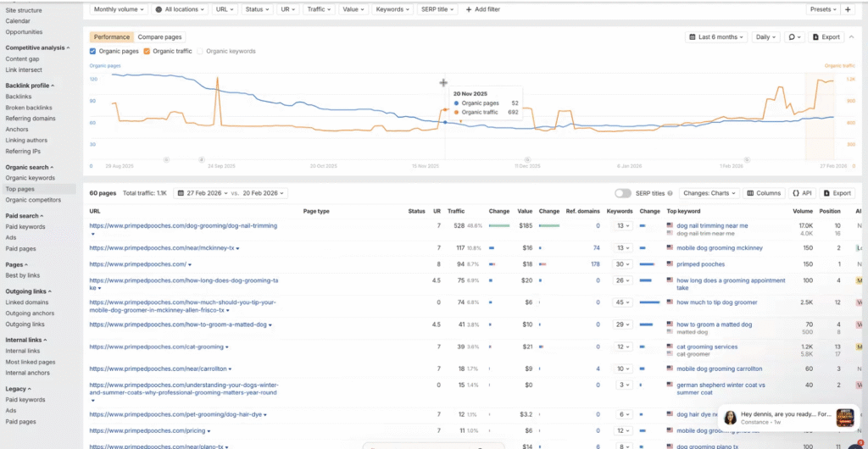The width and height of the screenshot is (868, 449).
Task: Export the top pages table
Action: click(x=837, y=193)
